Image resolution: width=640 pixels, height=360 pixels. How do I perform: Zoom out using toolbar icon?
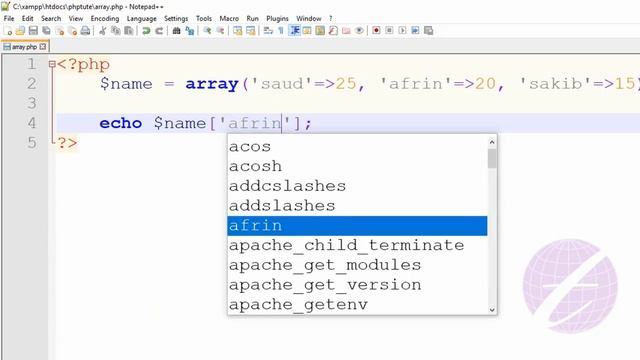point(220,31)
